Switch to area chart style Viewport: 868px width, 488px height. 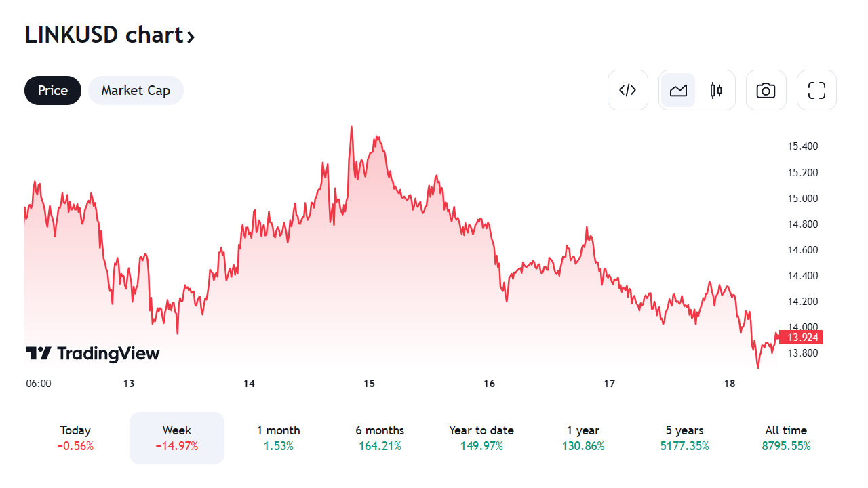point(679,90)
